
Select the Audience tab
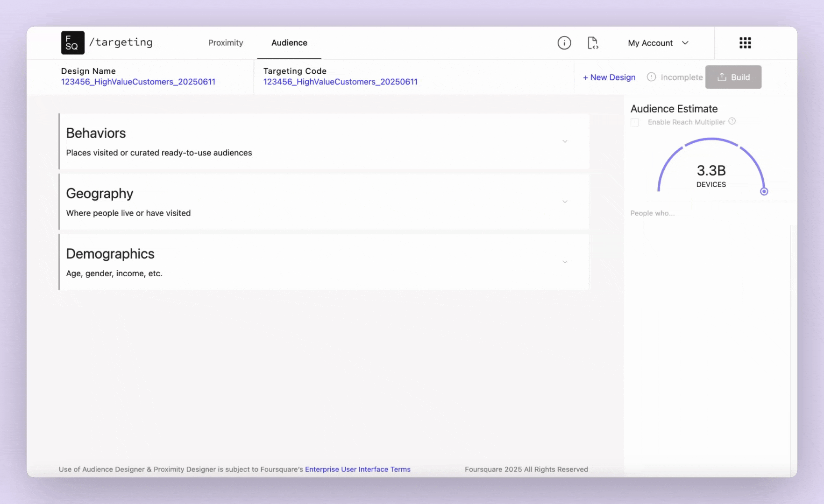coord(289,43)
